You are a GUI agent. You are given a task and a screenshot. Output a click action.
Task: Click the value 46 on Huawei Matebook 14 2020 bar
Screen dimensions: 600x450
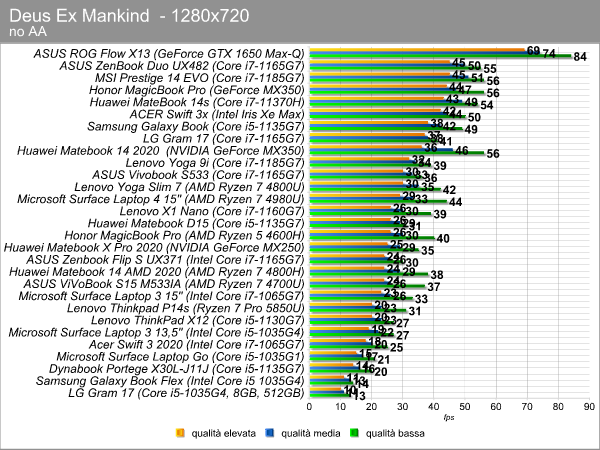tap(462, 151)
